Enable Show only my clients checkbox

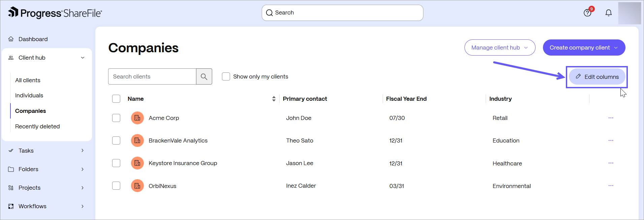[x=226, y=76]
